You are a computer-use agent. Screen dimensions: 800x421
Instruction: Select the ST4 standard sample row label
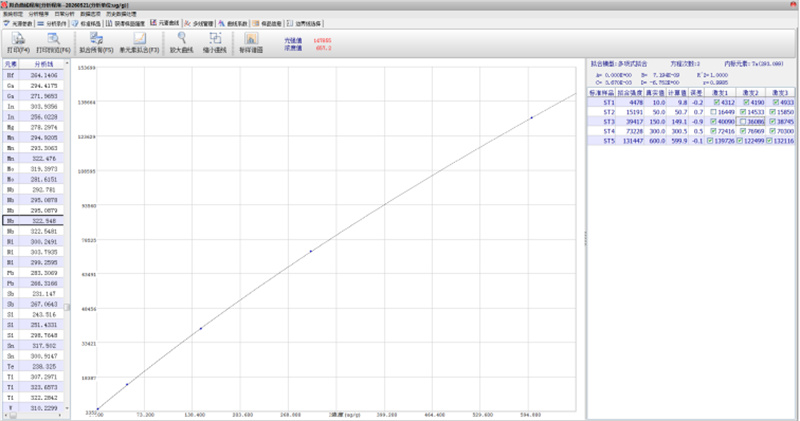point(609,131)
